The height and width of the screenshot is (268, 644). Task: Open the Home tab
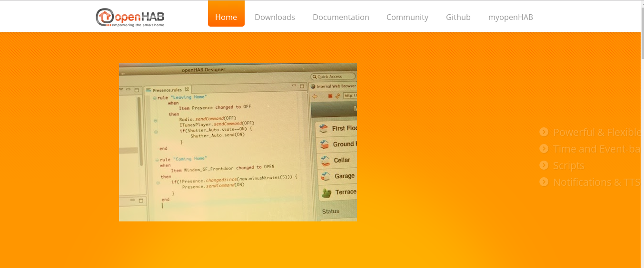coord(226,14)
